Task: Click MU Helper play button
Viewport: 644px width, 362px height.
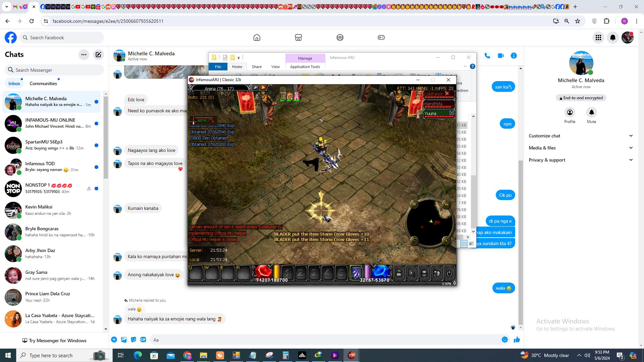Action: (x=263, y=87)
